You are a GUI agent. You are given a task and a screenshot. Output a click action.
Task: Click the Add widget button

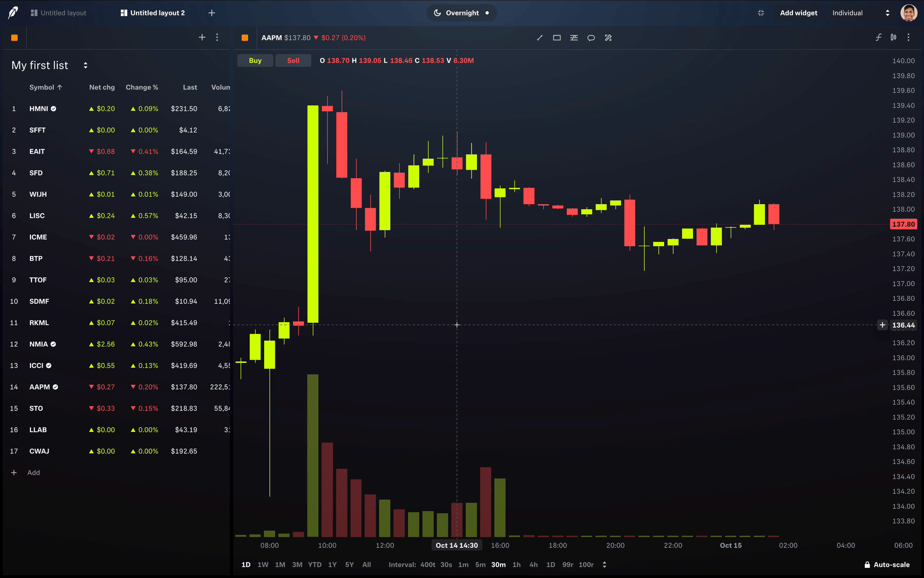pos(798,12)
